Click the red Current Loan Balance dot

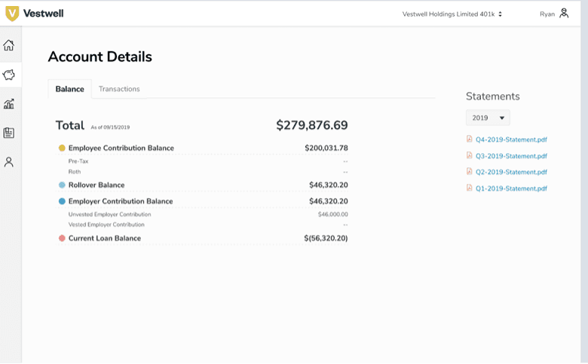point(62,238)
